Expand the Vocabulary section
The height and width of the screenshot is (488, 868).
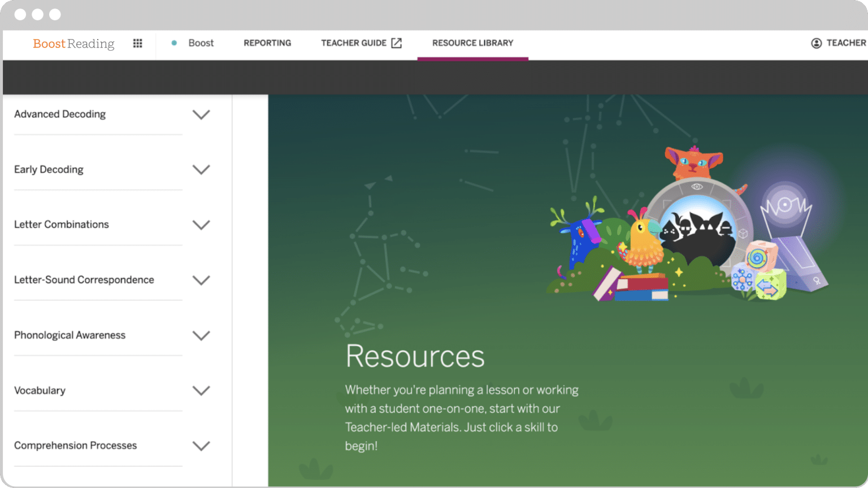(x=201, y=390)
